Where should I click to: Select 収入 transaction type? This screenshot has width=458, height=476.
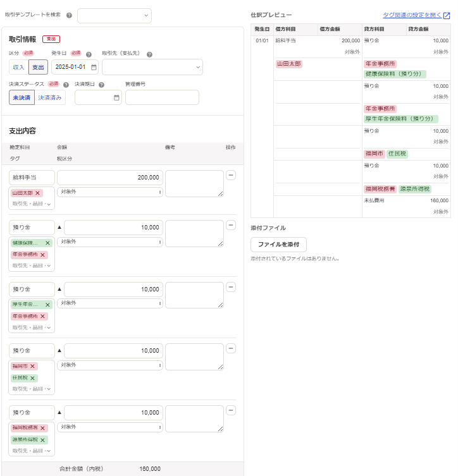tap(18, 67)
